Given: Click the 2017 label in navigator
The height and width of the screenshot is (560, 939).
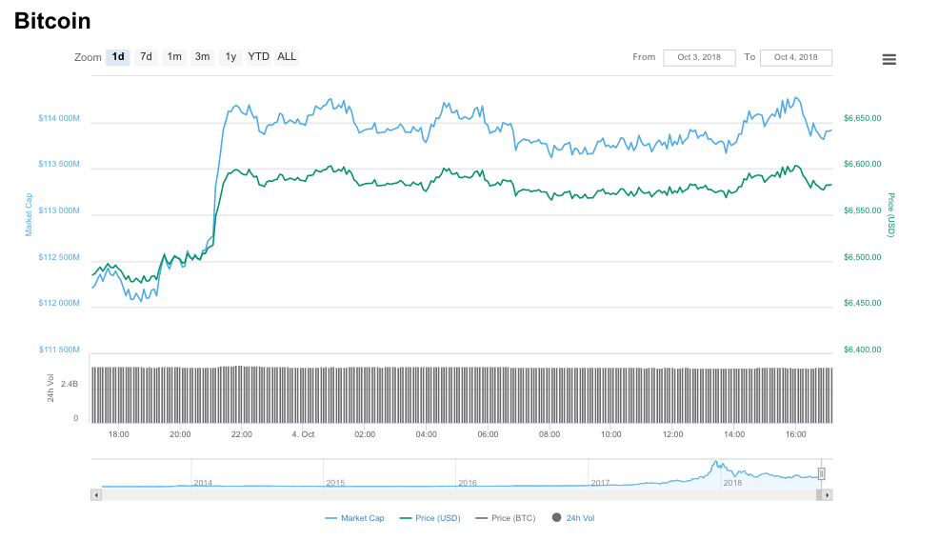Looking at the screenshot, I should tap(600, 483).
